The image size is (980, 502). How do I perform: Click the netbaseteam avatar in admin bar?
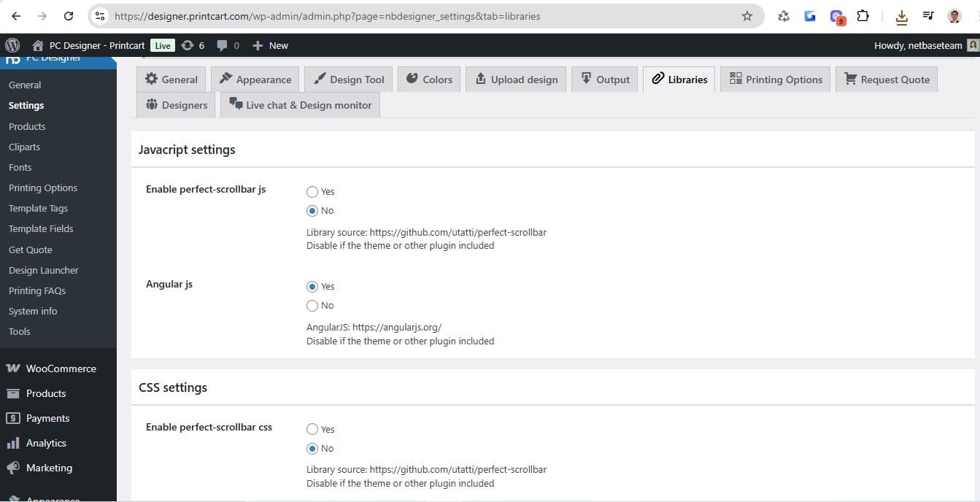coord(972,45)
